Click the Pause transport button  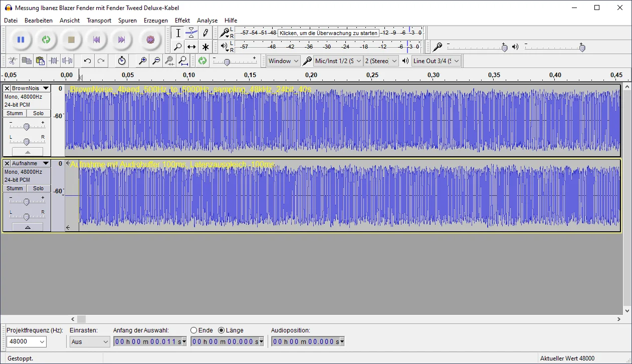(x=21, y=40)
